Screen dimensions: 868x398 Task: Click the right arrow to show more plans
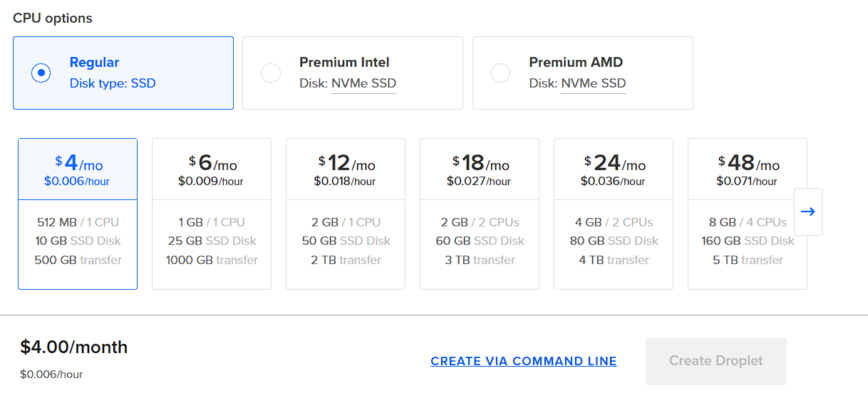[807, 211]
